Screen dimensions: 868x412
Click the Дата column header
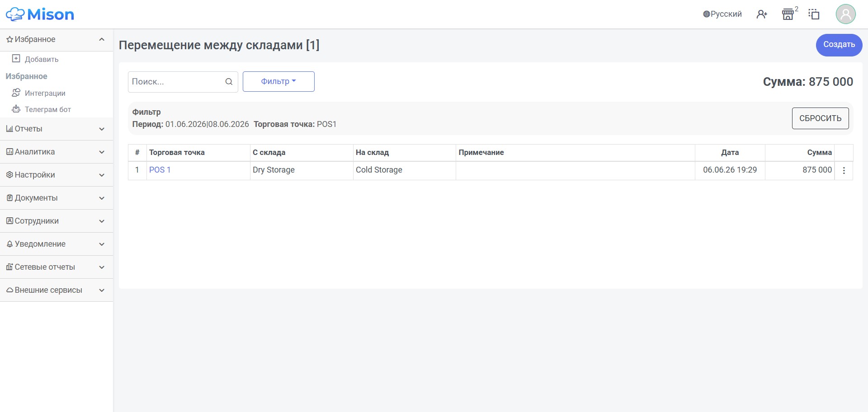point(730,153)
